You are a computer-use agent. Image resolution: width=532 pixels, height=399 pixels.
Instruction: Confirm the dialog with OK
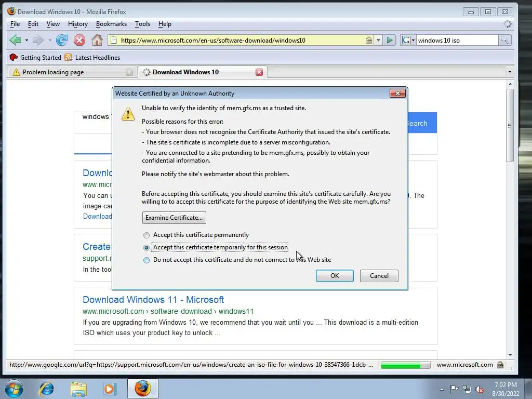[x=335, y=275]
